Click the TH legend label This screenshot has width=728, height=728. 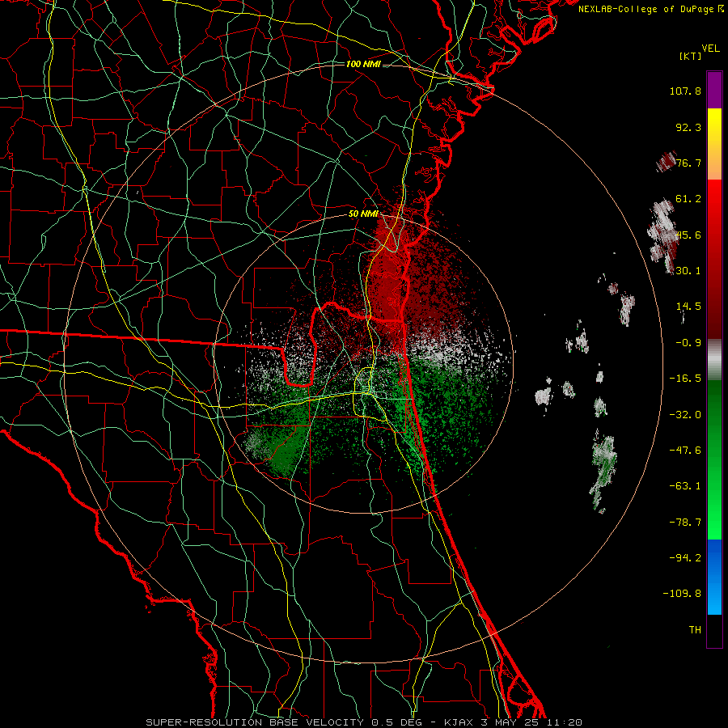click(x=695, y=630)
